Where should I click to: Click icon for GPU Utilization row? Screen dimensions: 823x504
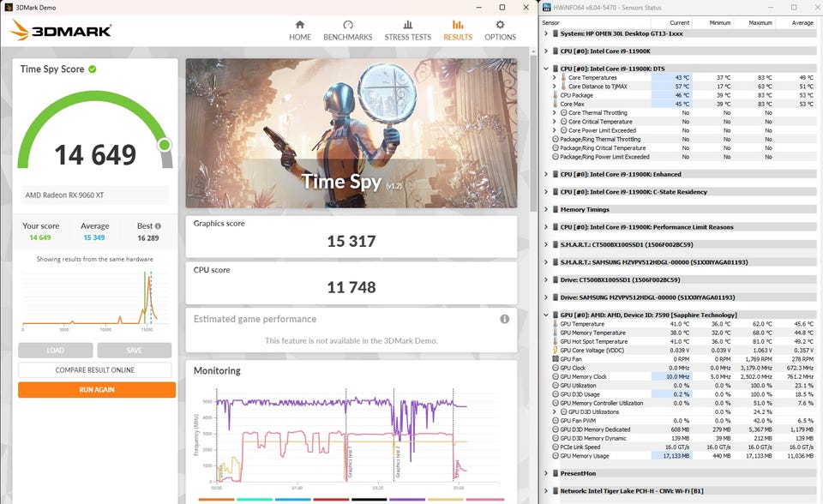(556, 386)
